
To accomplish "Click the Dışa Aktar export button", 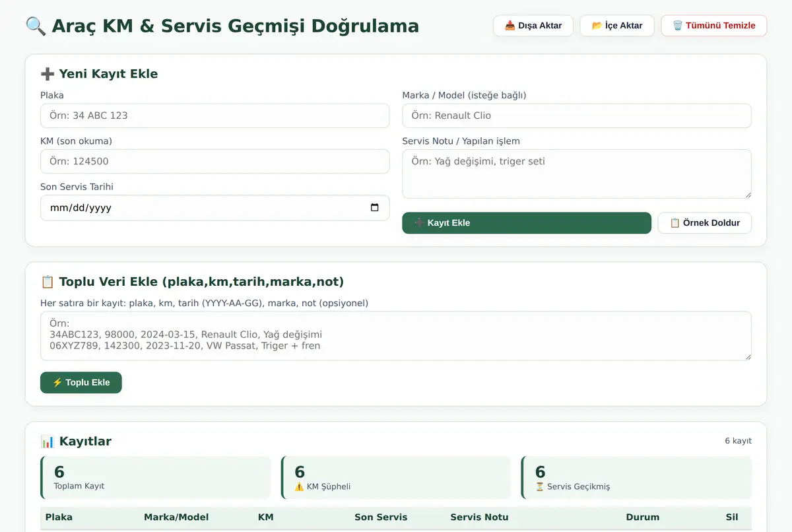I will click(533, 26).
